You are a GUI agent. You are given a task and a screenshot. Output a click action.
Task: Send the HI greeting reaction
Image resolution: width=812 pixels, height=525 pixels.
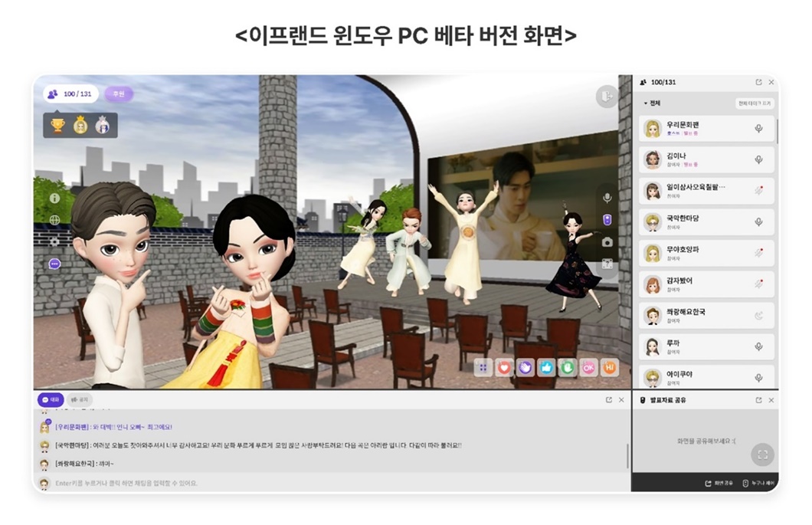[x=608, y=366]
